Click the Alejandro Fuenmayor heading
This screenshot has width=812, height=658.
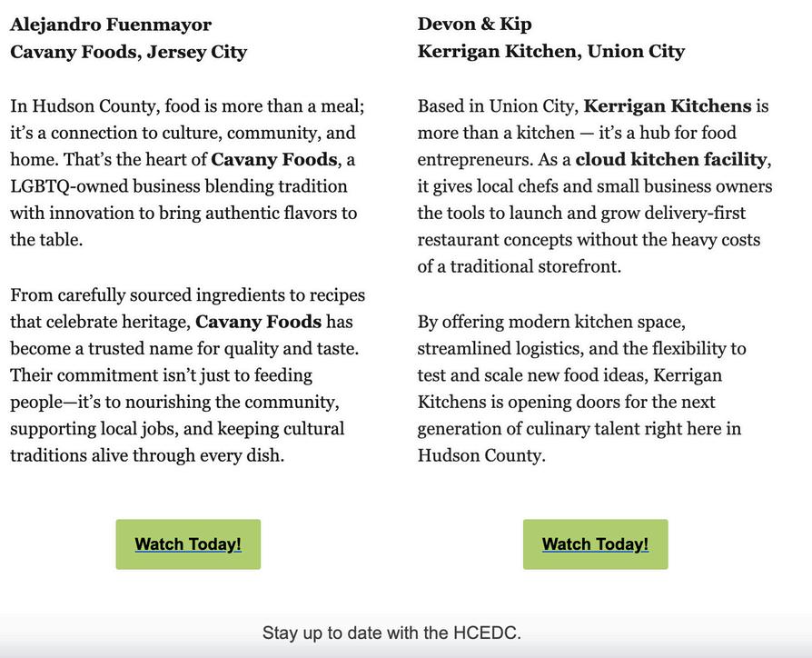tap(111, 25)
